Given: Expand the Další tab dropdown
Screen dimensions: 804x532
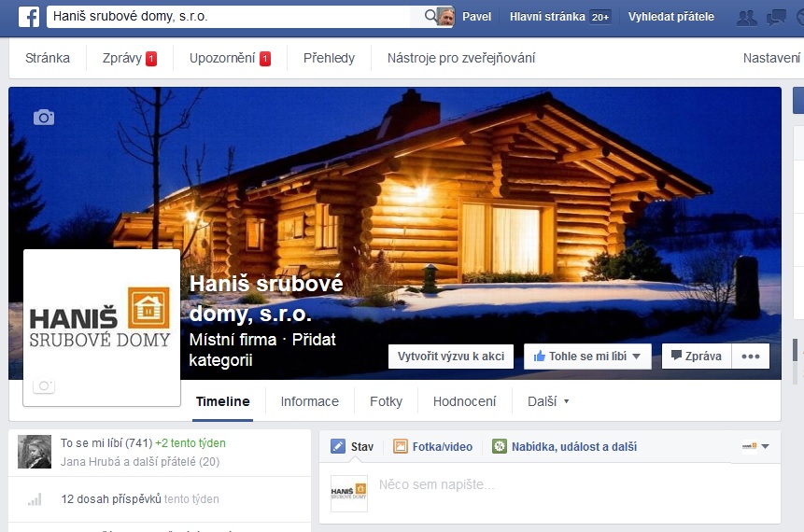Looking at the screenshot, I should coord(548,401).
